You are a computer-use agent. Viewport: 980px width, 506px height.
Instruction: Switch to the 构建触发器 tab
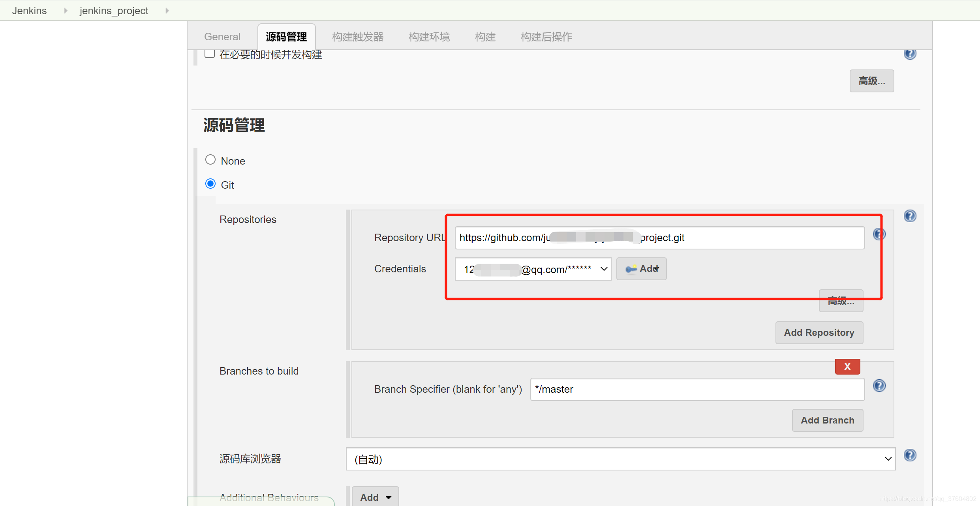point(358,36)
